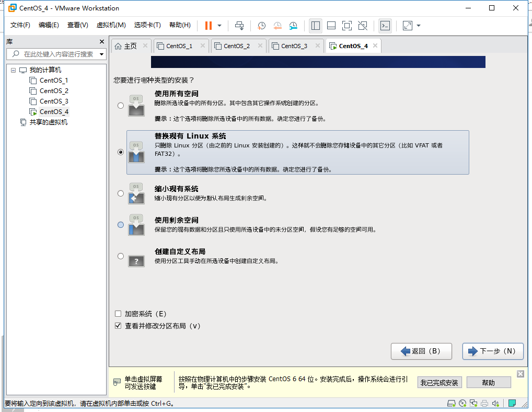The width and height of the screenshot is (532, 412).
Task: Select the 替换现有 Linux 系统 radio button
Action: (120, 152)
